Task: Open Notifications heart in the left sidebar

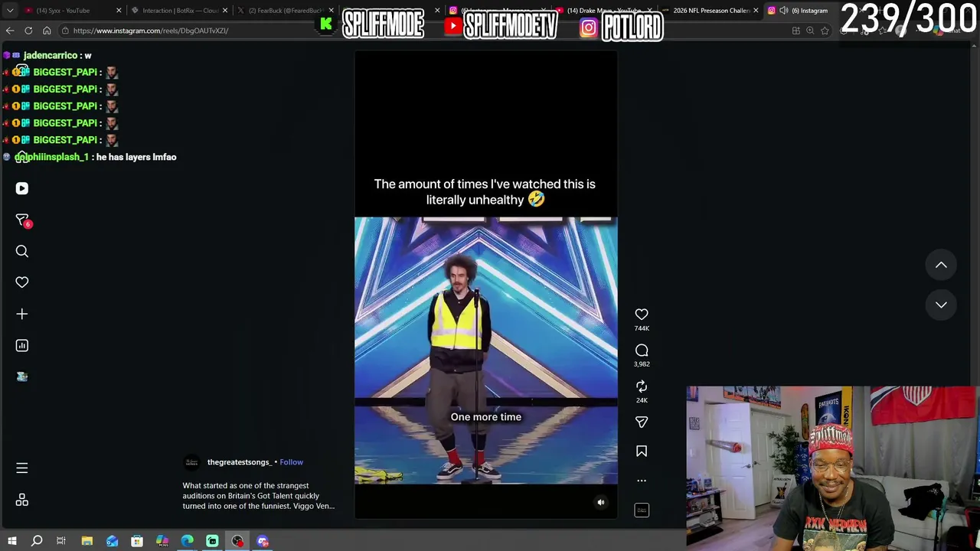Action: click(21, 282)
